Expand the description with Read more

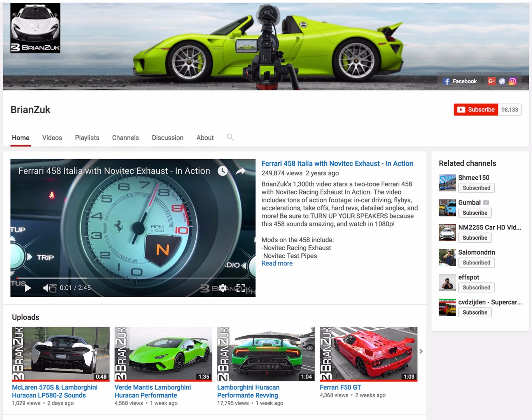277,263
